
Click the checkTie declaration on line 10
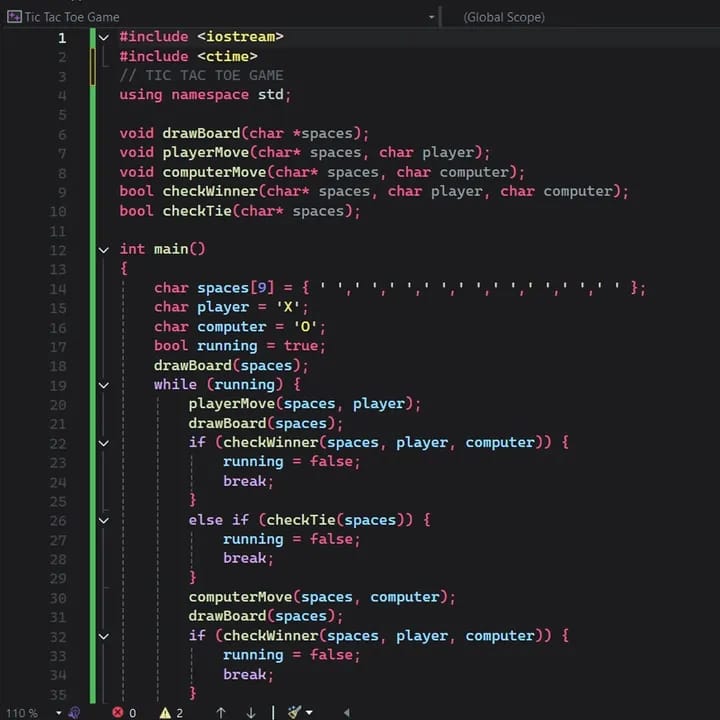point(240,211)
